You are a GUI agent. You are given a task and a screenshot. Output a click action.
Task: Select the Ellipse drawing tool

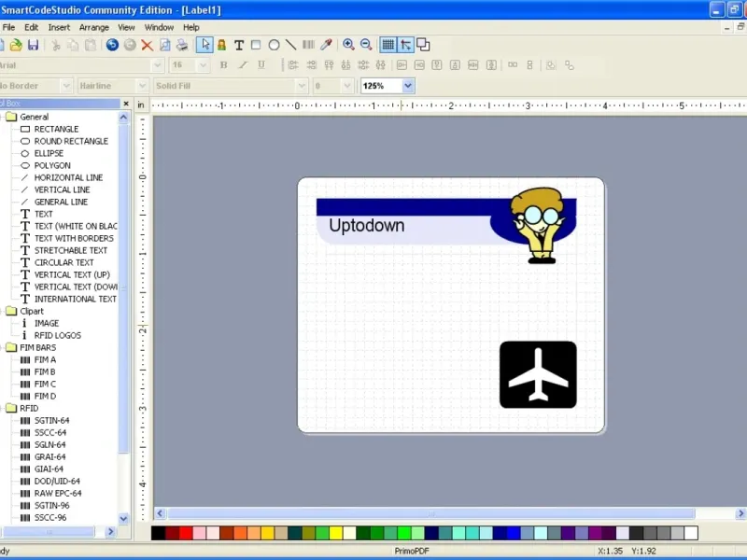pos(274,45)
